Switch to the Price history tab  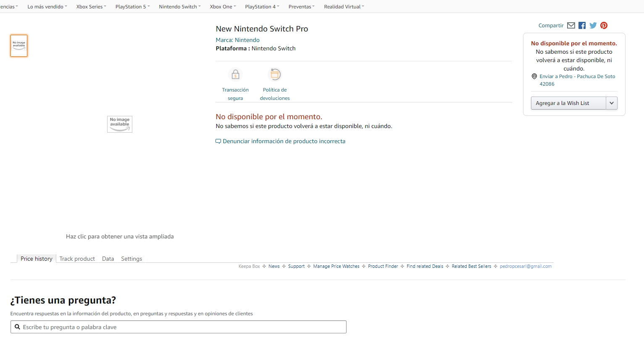tap(37, 259)
